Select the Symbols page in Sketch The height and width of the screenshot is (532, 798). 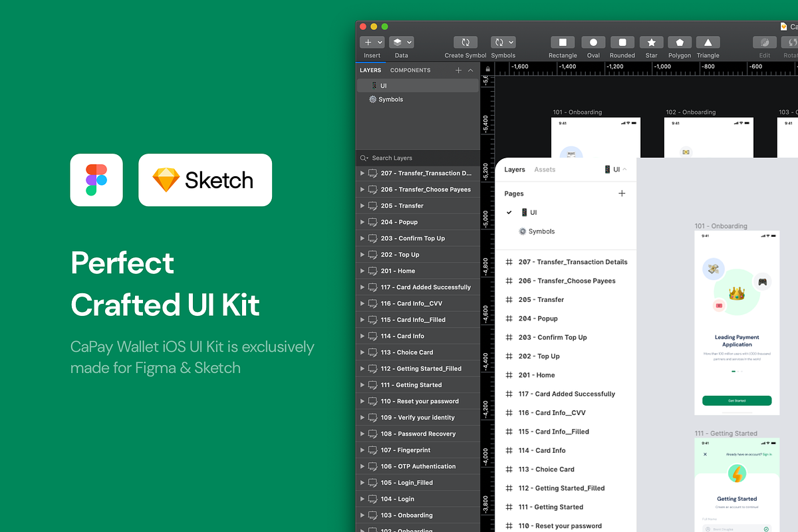(418, 99)
